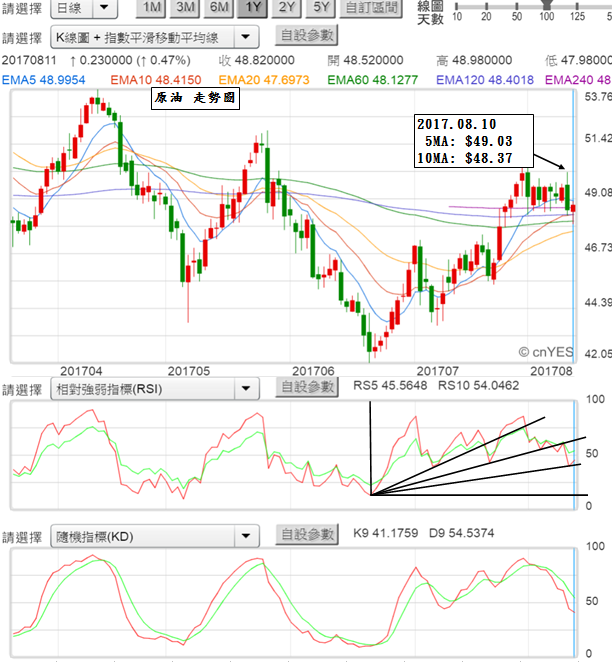The image size is (612, 662).
Task: Expand the 隨機指標(KD) dropdown arrow
Action: (x=246, y=536)
